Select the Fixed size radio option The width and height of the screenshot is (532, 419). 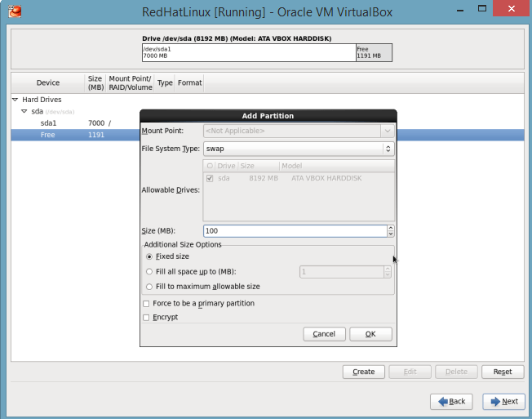(x=149, y=256)
